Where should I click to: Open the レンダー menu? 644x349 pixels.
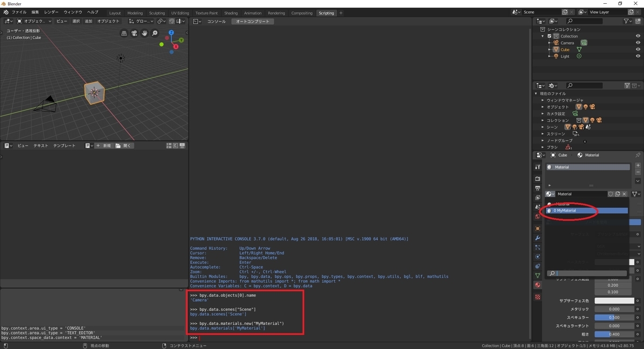coord(52,12)
